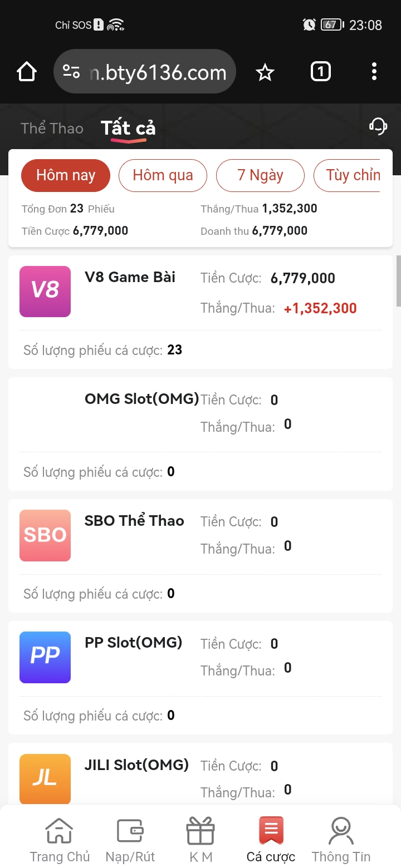Select Hôm nay date filter

[x=66, y=175]
